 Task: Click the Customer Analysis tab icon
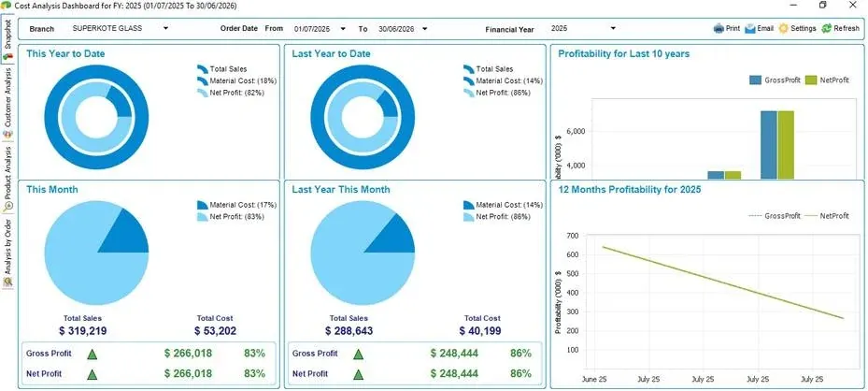8,135
